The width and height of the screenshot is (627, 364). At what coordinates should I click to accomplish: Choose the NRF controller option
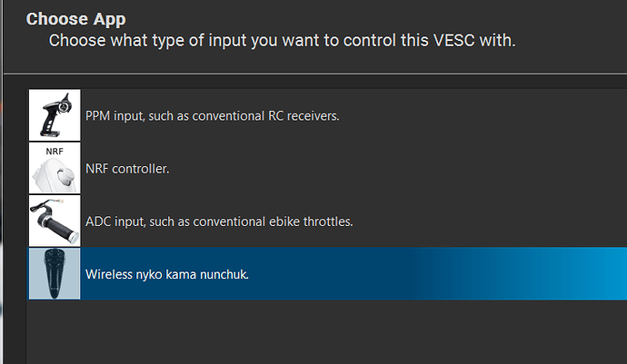(x=127, y=169)
